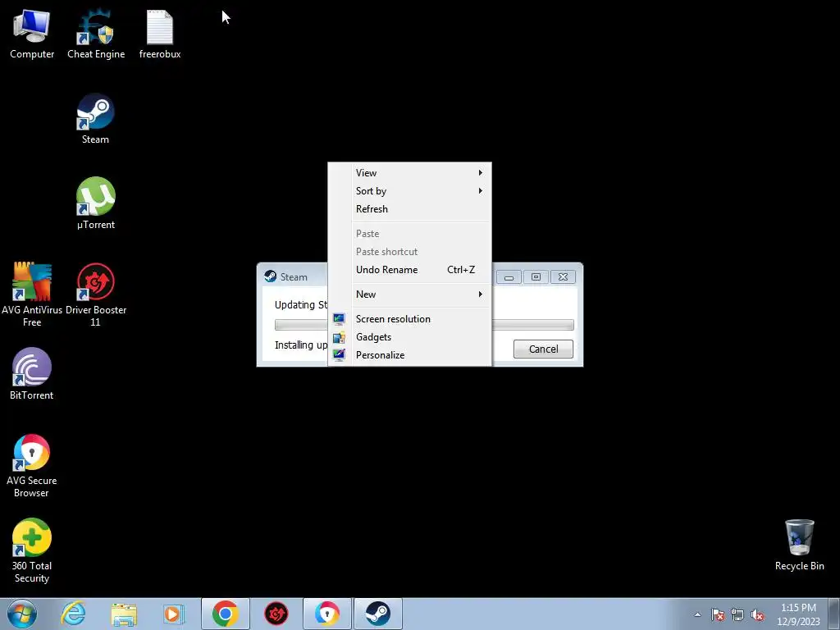The image size is (840, 630).
Task: Open Personalize from the context menu
Action: [410, 355]
